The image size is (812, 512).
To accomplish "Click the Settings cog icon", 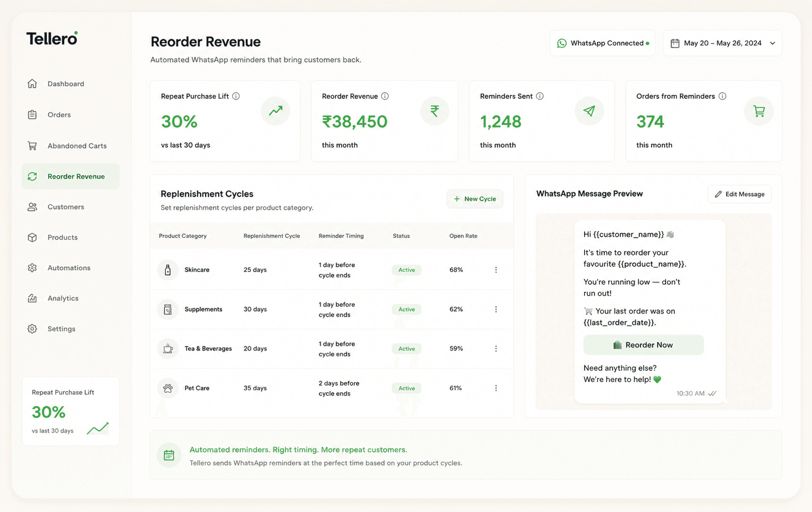I will coord(32,329).
